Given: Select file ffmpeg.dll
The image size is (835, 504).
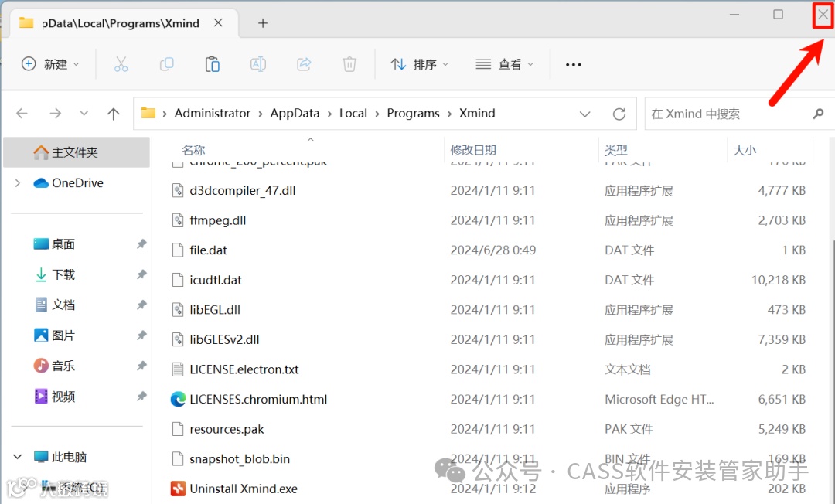Looking at the screenshot, I should [x=218, y=220].
